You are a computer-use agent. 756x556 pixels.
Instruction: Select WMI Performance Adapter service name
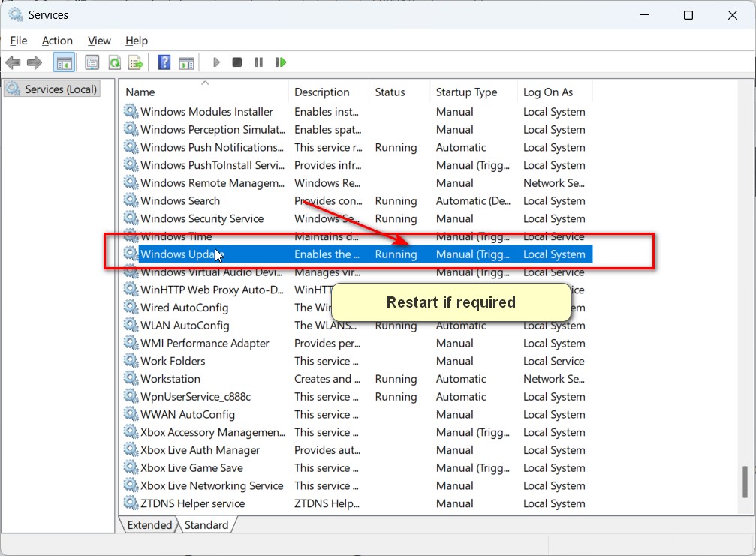(x=204, y=344)
